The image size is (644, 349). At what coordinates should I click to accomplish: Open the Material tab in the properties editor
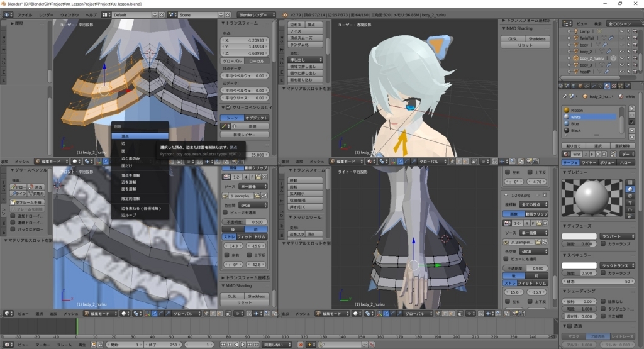607,86
